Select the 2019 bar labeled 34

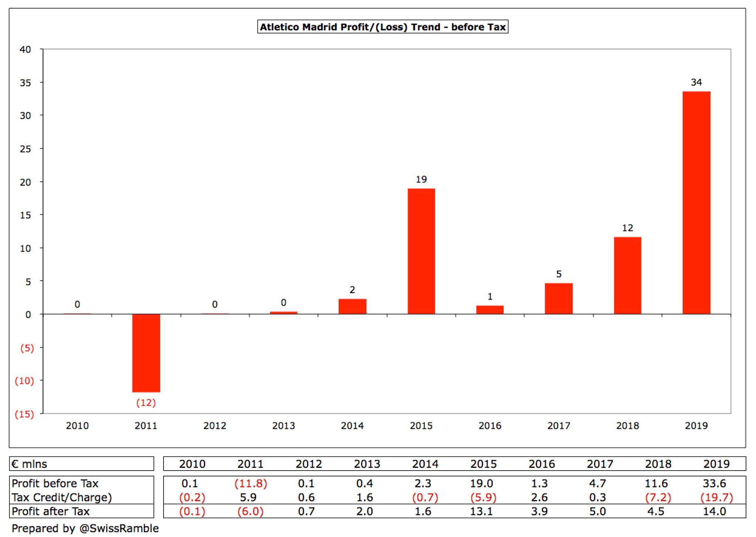coord(696,203)
